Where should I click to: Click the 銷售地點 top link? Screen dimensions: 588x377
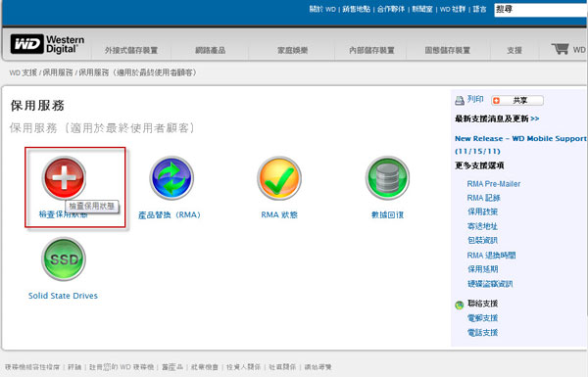click(357, 9)
